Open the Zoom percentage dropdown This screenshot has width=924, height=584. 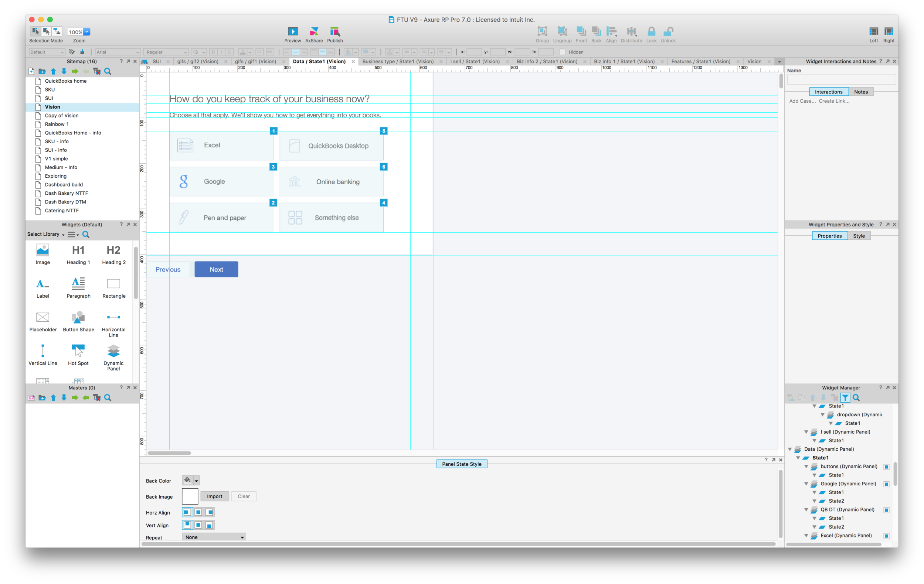pos(87,32)
